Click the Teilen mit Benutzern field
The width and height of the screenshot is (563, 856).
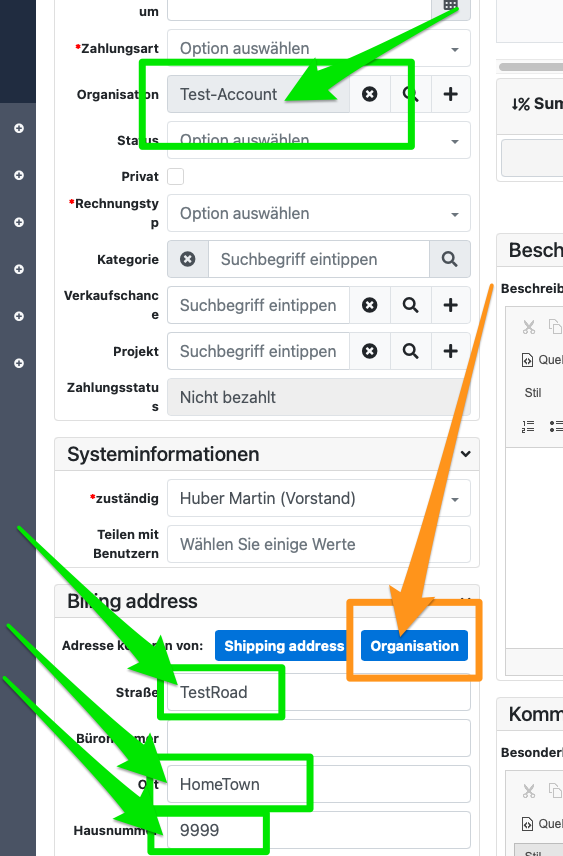click(x=319, y=544)
